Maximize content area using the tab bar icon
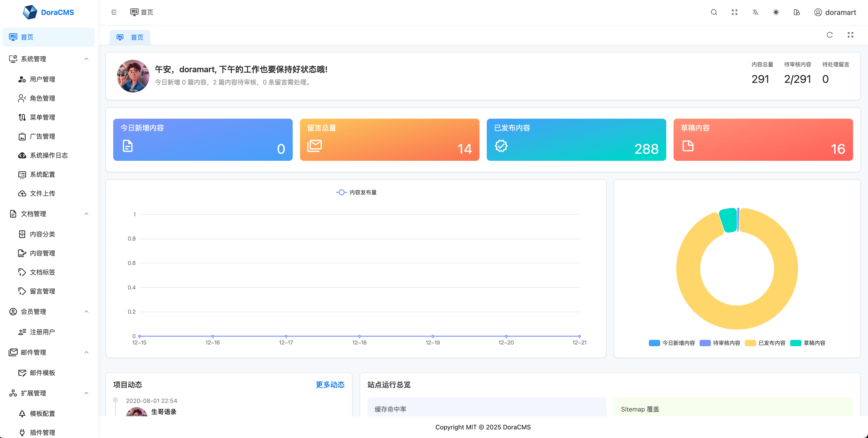The width and height of the screenshot is (868, 438). tap(850, 35)
